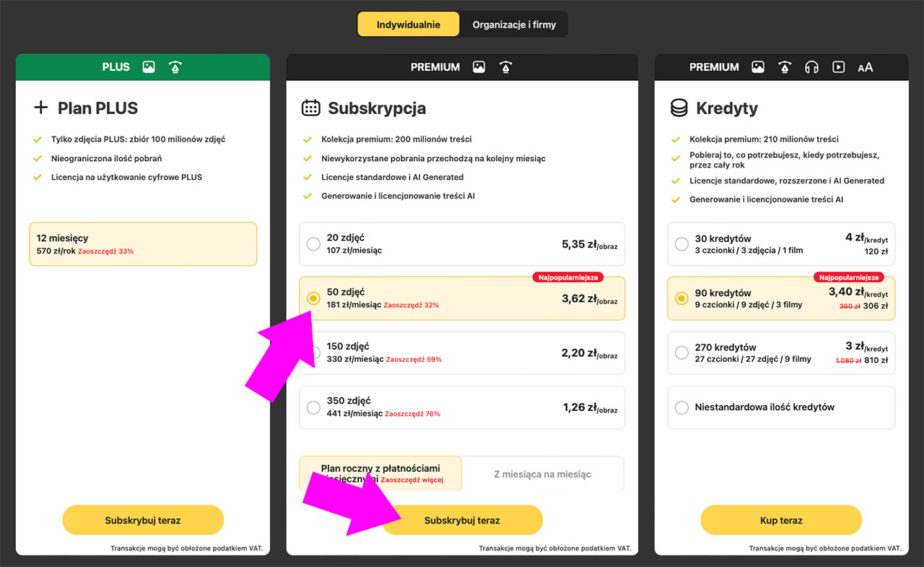Select the 30 kredytów radio option
924x567 pixels.
click(681, 244)
